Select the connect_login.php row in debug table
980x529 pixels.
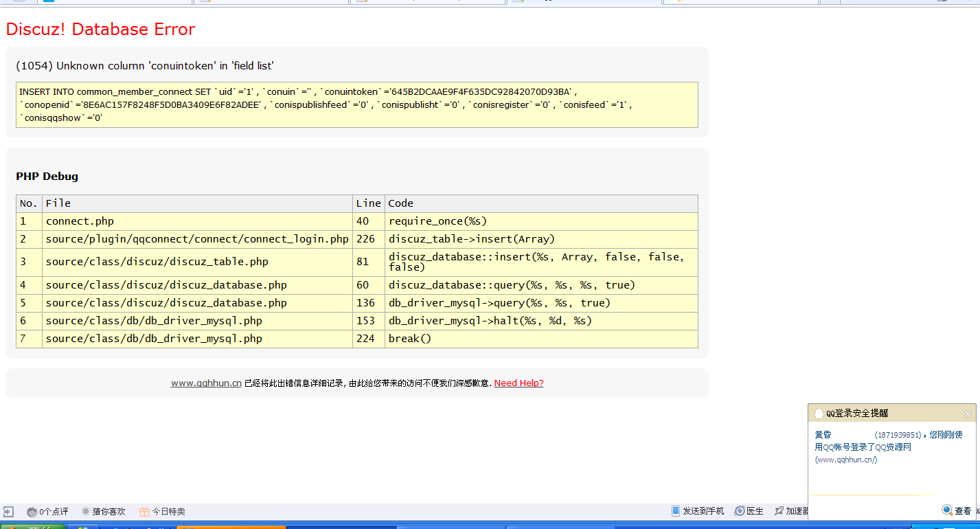[197, 239]
